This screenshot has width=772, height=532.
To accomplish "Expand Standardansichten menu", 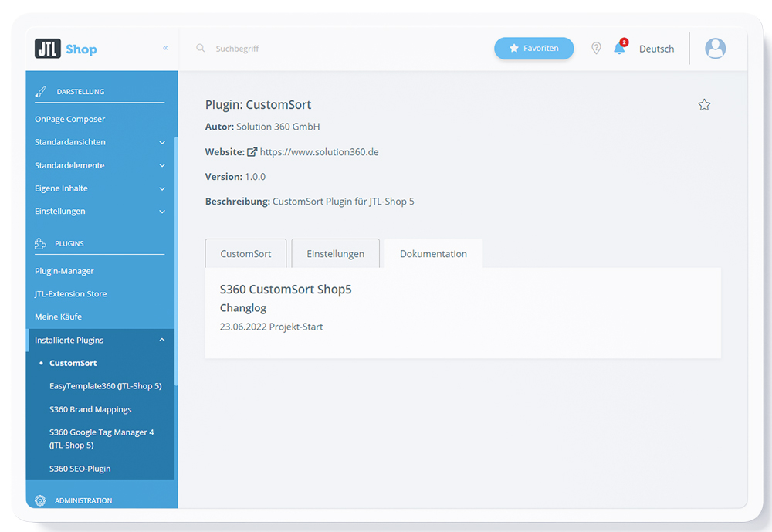I will [x=100, y=142].
